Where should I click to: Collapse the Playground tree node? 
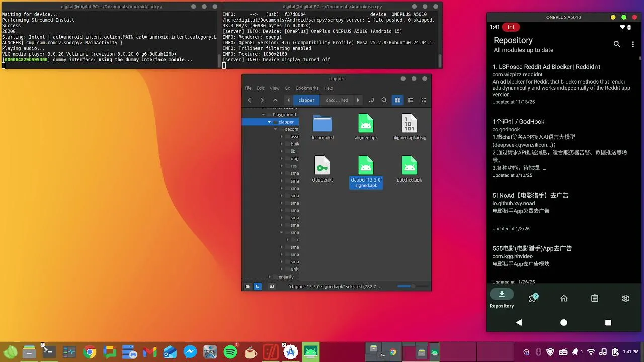point(263,115)
